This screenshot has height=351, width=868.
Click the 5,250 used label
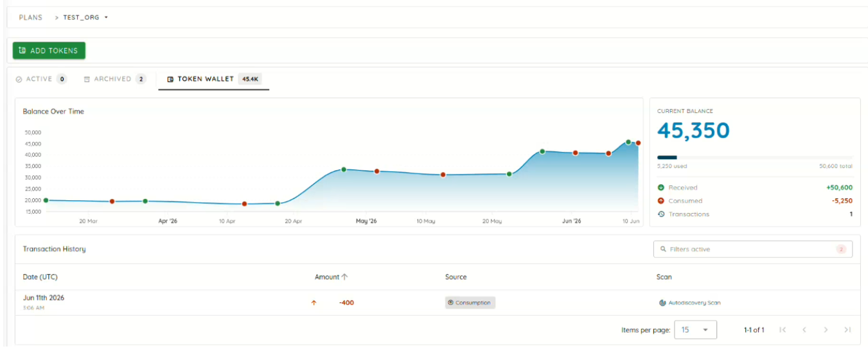672,166
